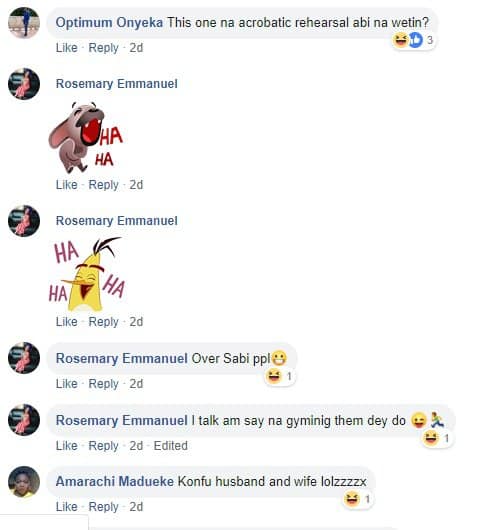Like the Over Sabi ppl comment
492x530 pixels.
(67, 384)
